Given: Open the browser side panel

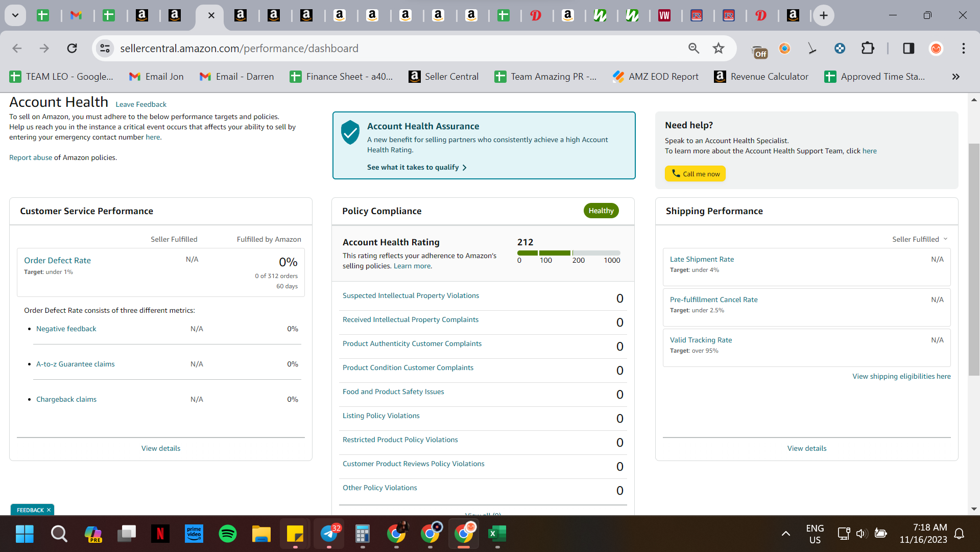Looking at the screenshot, I should click(x=909, y=49).
